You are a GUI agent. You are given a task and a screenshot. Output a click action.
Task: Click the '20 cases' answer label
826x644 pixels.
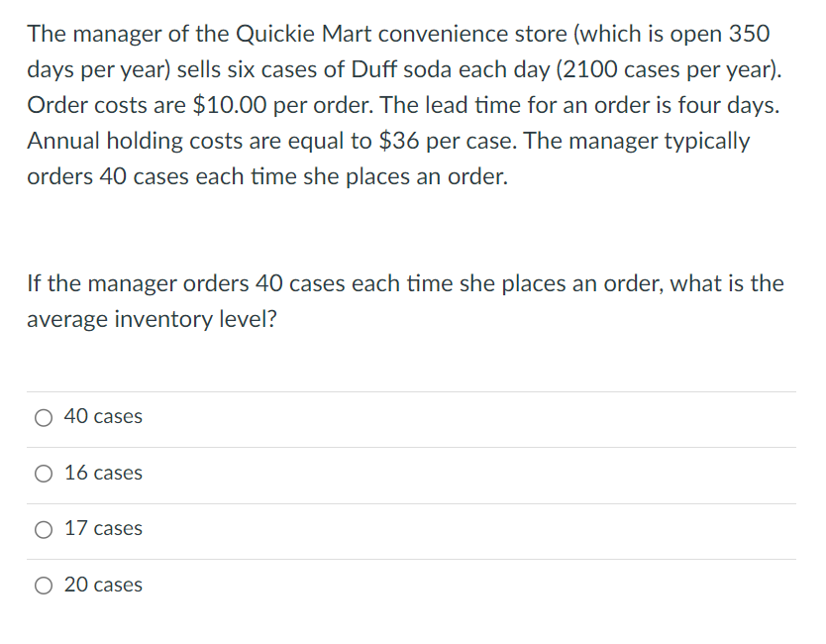tap(103, 586)
